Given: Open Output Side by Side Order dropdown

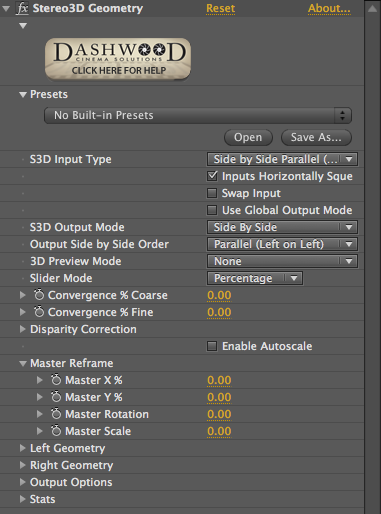Looking at the screenshot, I should (x=282, y=244).
